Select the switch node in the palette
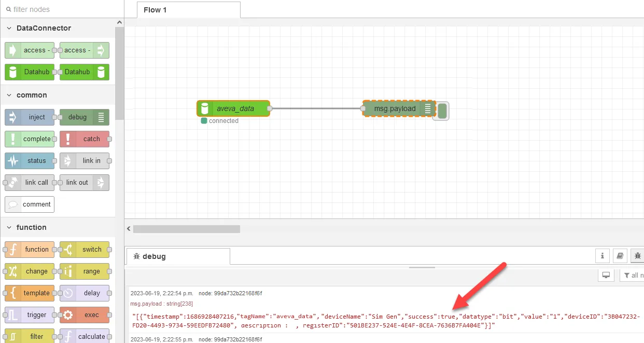The image size is (644, 343). [x=85, y=250]
